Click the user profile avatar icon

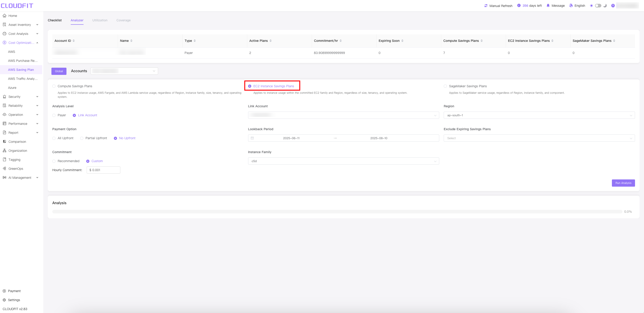point(613,5)
